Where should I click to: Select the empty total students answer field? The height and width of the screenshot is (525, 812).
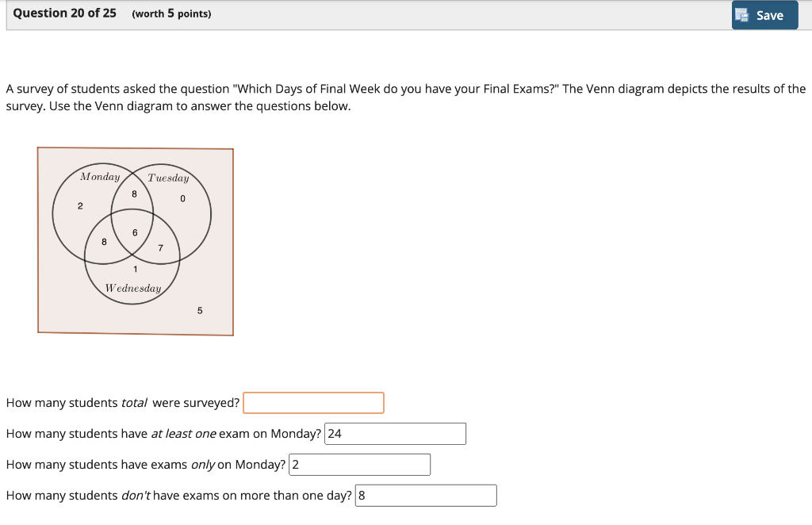coord(312,402)
